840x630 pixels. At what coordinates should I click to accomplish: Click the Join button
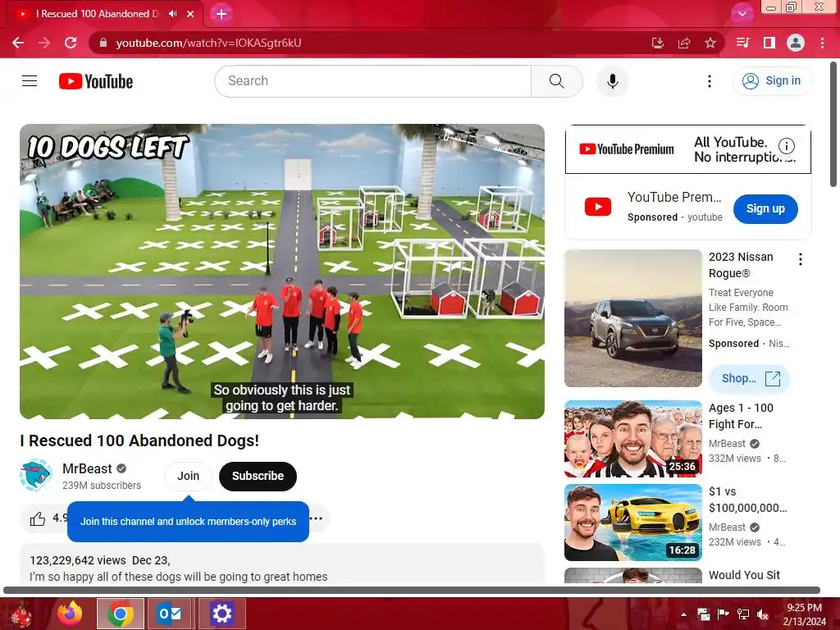click(x=188, y=476)
